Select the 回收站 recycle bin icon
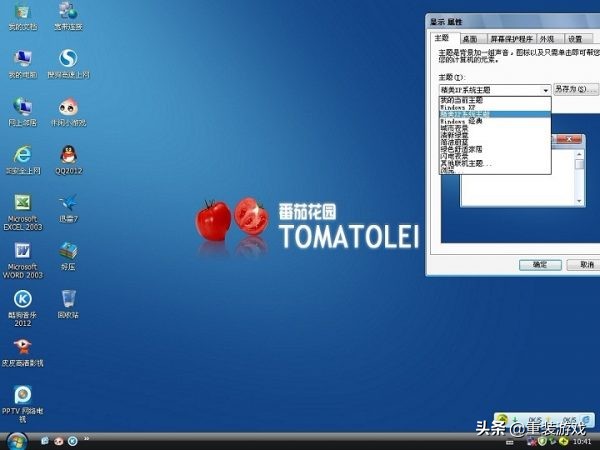Screen dimensions: 600x450 pyautogui.click(x=68, y=299)
